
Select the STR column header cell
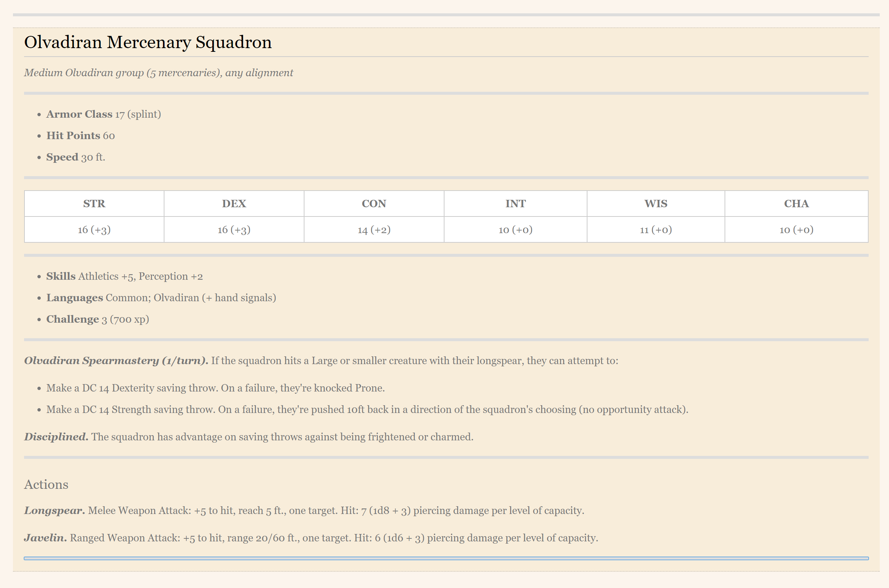pyautogui.click(x=94, y=204)
